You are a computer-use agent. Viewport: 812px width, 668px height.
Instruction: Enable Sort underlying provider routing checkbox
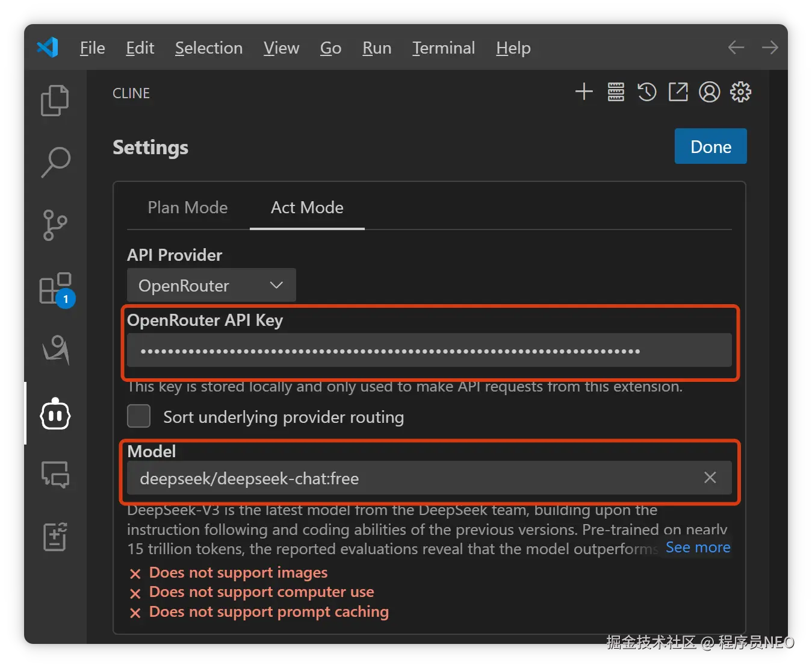pos(139,416)
